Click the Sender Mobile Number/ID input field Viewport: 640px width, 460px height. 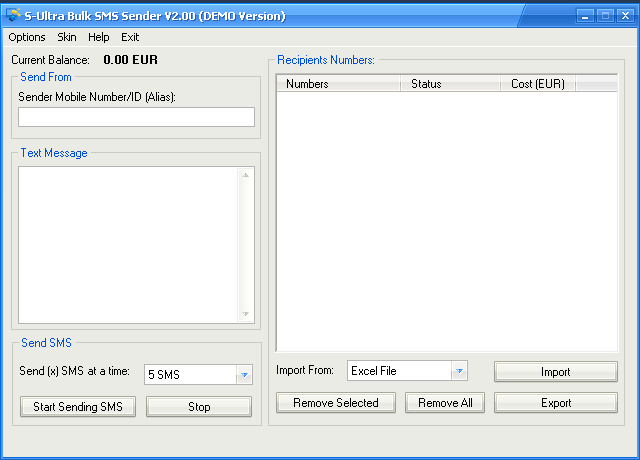[x=136, y=117]
